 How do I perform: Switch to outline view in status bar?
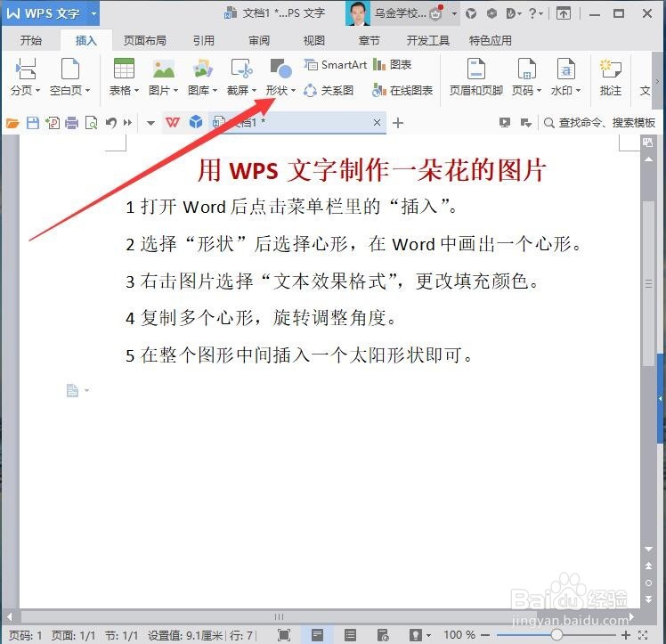click(x=350, y=635)
